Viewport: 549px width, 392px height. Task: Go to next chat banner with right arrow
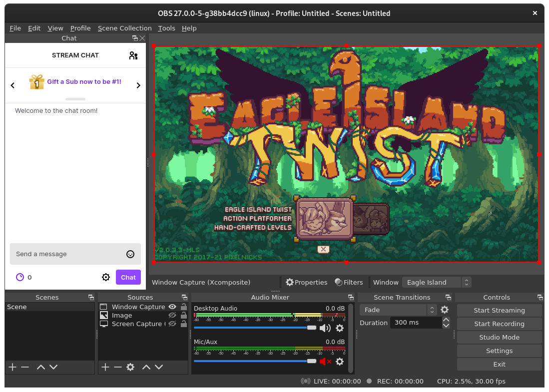pos(138,85)
